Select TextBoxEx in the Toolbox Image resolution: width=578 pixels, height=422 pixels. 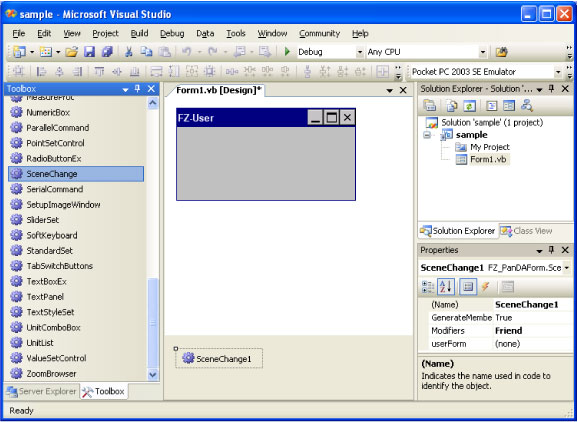click(76, 281)
